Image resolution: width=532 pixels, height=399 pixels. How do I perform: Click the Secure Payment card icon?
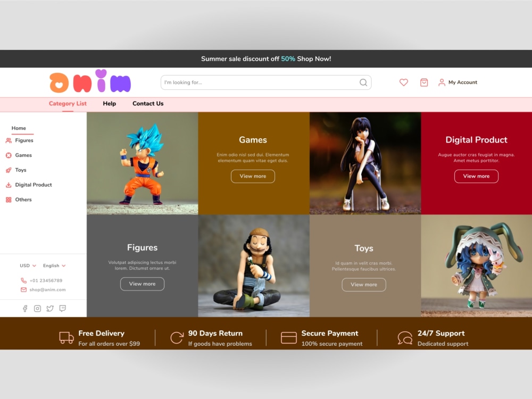pos(289,338)
